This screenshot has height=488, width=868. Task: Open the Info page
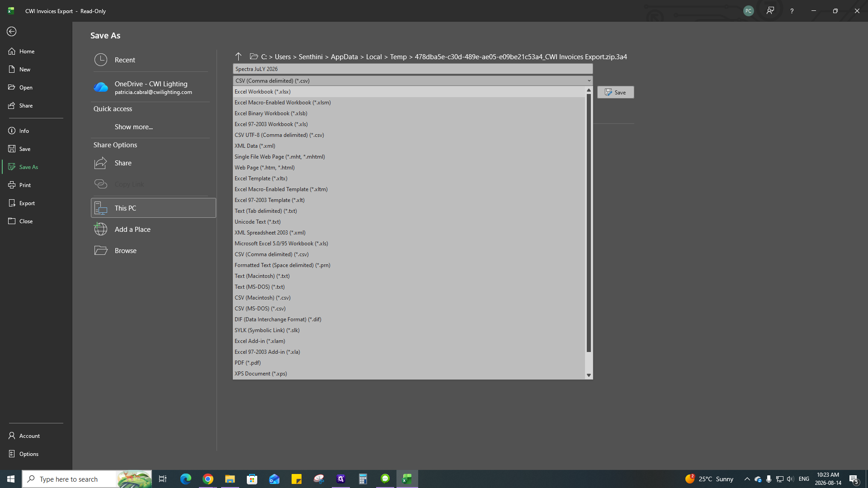coord(36,131)
